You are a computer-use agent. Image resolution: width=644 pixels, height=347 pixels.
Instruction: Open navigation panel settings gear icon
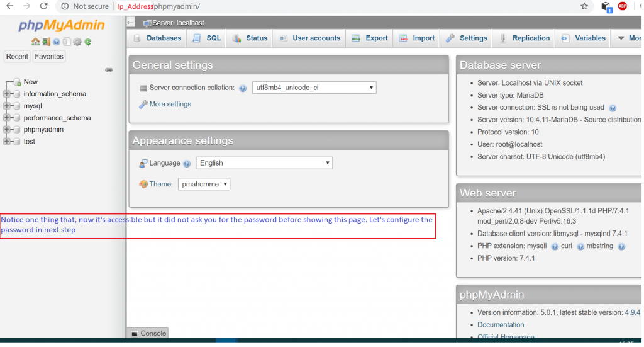[77, 42]
